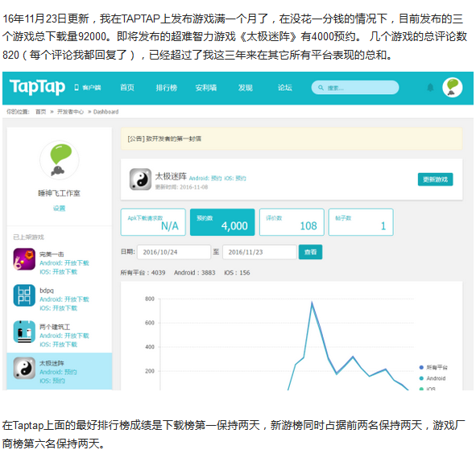The image size is (476, 454).
Task: Open the 发现 nav tab
Action: tap(246, 88)
